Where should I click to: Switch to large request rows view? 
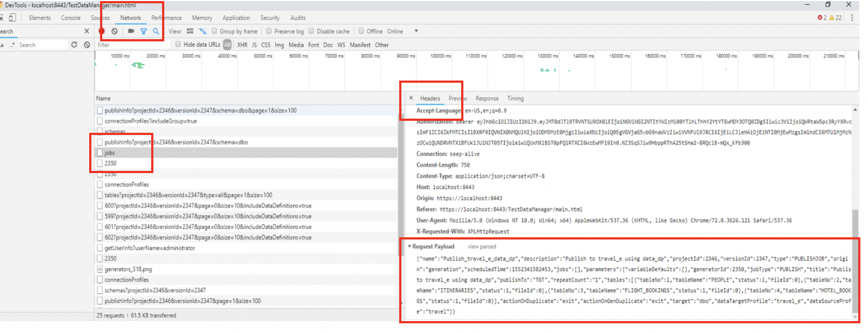[x=190, y=32]
